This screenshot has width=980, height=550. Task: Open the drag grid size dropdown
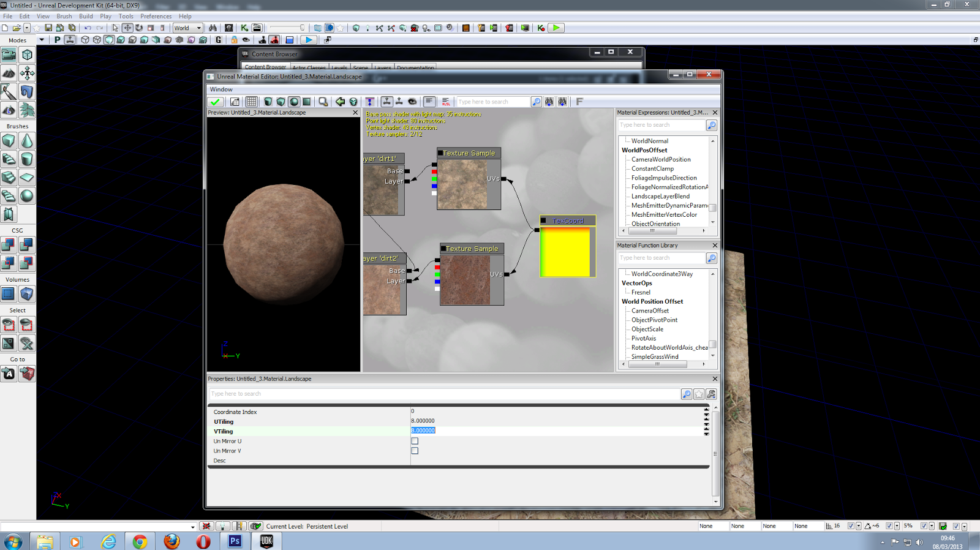point(859,526)
